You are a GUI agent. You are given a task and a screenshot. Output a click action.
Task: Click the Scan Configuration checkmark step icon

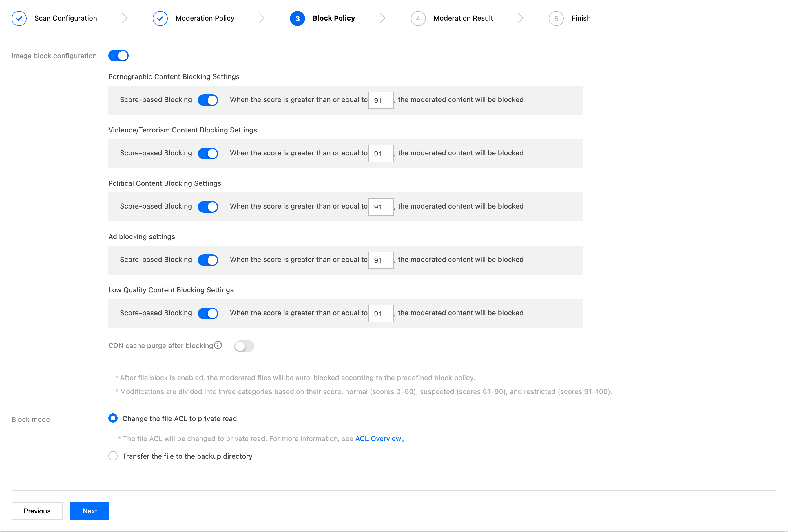click(x=19, y=18)
